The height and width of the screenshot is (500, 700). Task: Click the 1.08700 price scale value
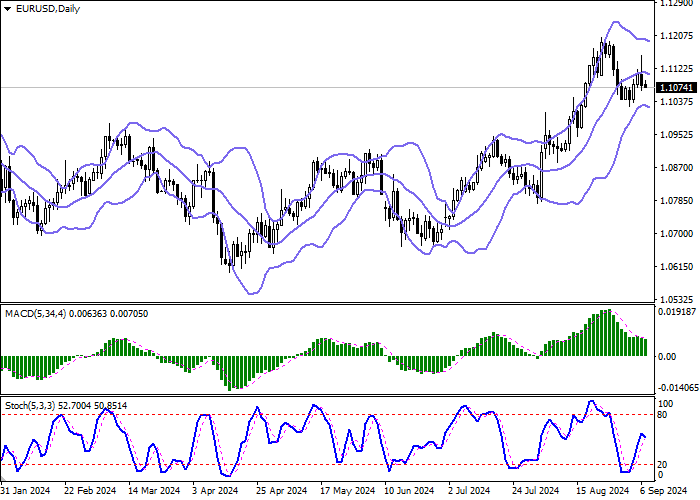(676, 168)
